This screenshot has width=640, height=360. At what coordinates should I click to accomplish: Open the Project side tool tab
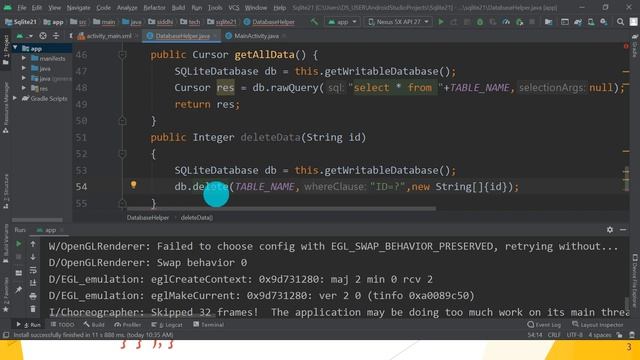coord(6,49)
